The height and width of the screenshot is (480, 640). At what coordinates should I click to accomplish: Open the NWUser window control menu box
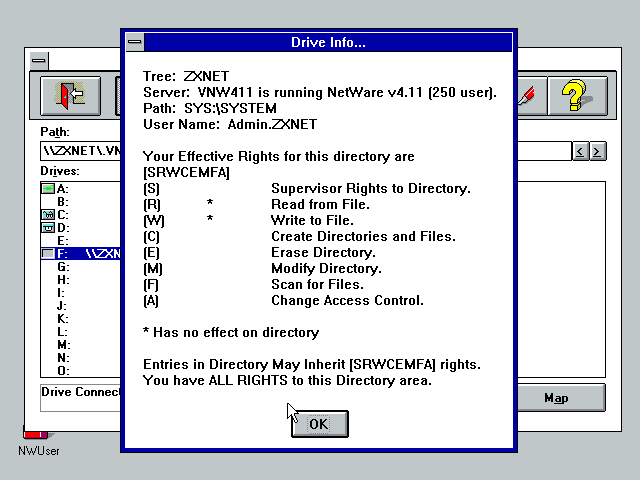click(39, 61)
